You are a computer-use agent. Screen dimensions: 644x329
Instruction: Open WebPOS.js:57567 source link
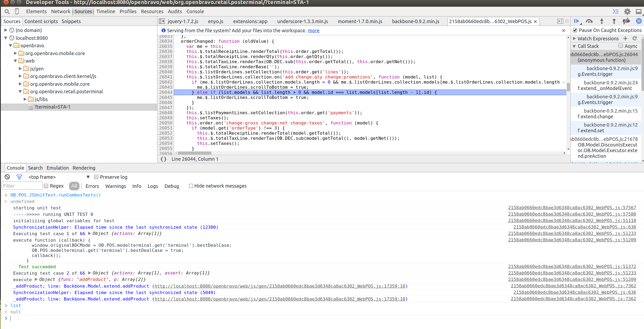(572, 208)
